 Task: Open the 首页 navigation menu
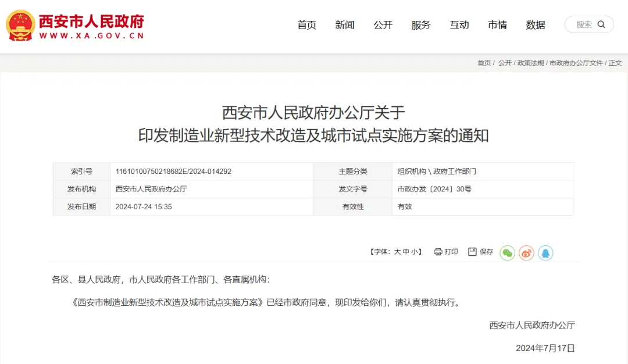pos(307,25)
